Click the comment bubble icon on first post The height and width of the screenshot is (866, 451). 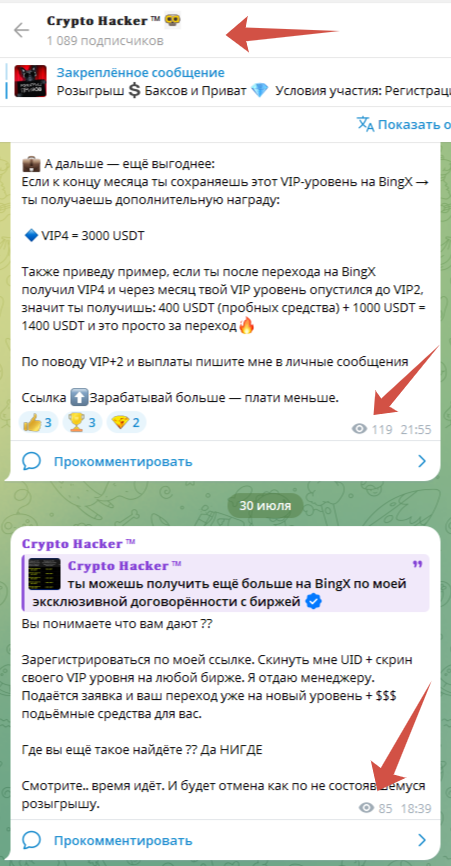31,461
